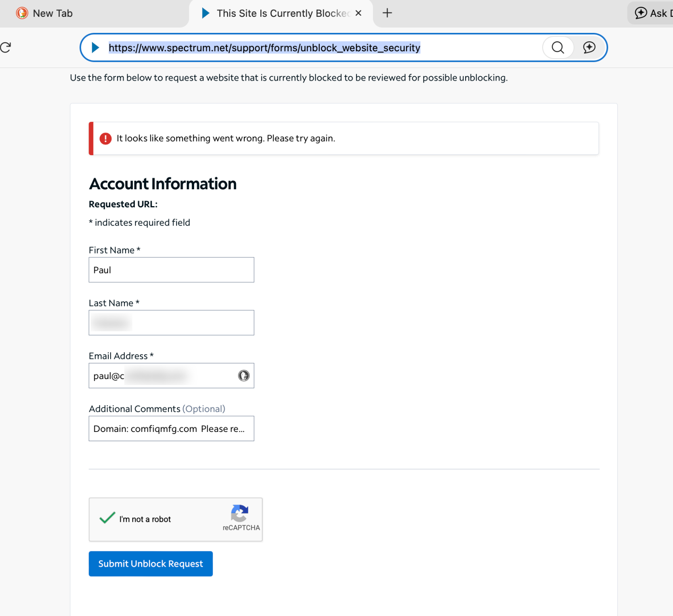
Task: Click the Last Name input field
Action: (171, 322)
